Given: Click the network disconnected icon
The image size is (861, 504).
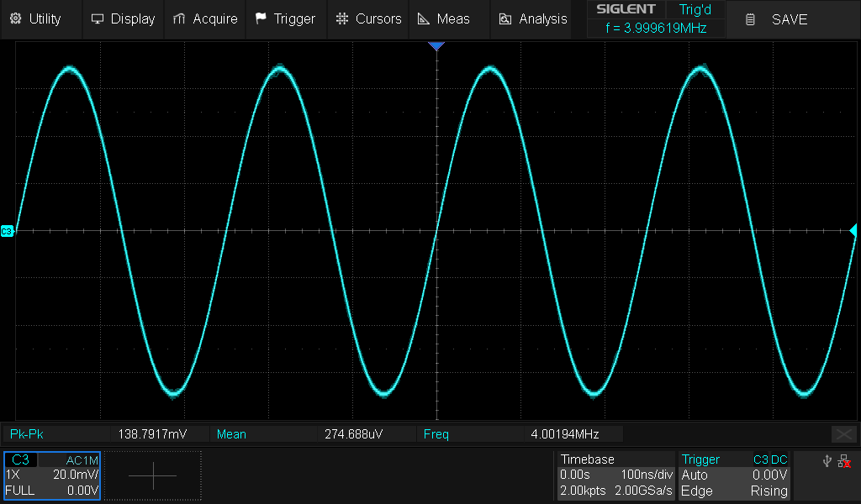Looking at the screenshot, I should tap(844, 461).
